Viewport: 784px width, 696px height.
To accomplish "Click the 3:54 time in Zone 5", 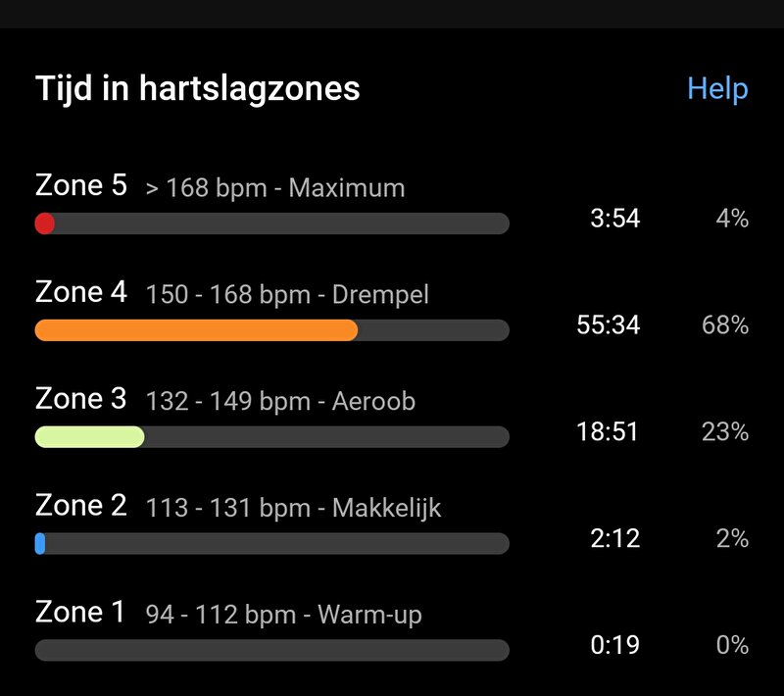I will tap(615, 219).
